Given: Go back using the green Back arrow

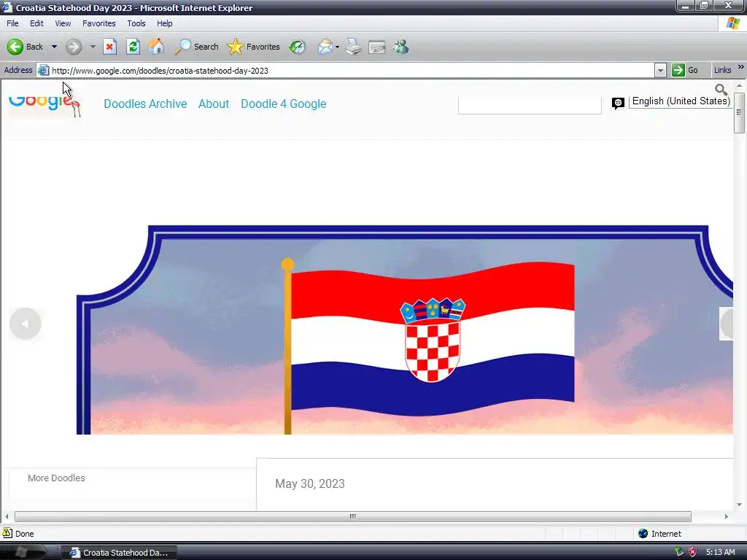Looking at the screenshot, I should coord(25,47).
